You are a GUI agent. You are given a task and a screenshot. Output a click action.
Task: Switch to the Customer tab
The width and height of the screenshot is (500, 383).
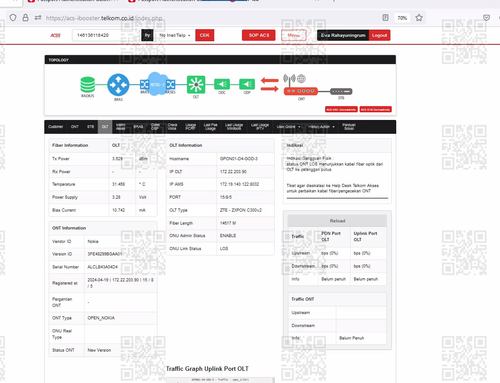[55, 127]
